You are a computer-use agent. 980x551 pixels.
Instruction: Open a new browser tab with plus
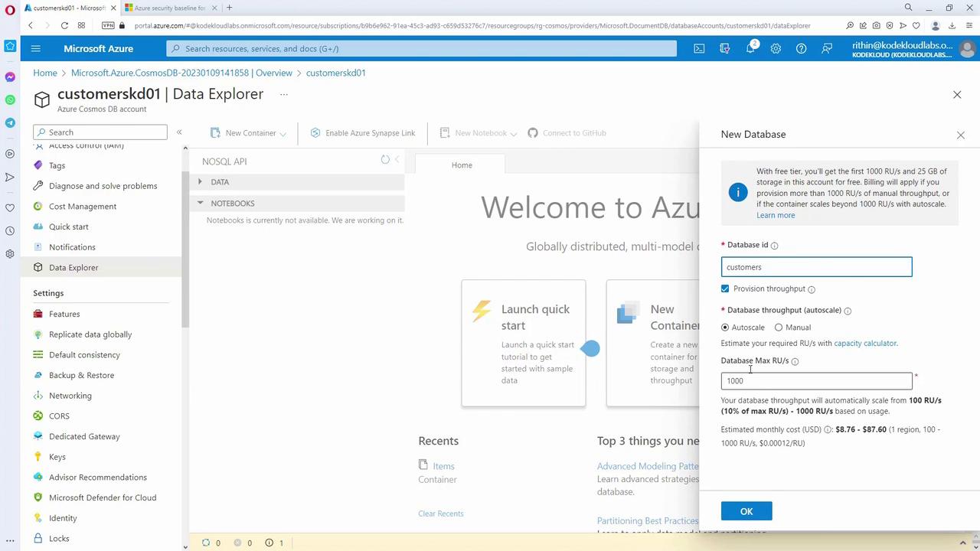[x=229, y=8]
